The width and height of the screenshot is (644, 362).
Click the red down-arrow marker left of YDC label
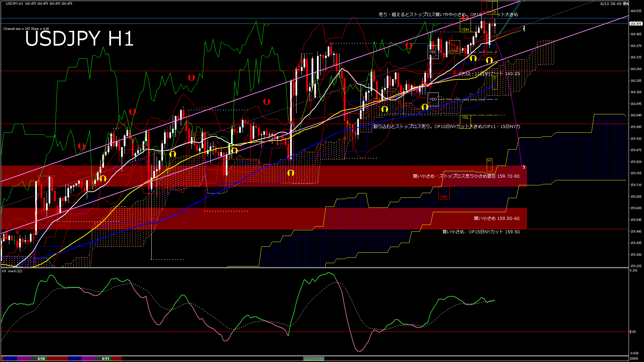(409, 46)
